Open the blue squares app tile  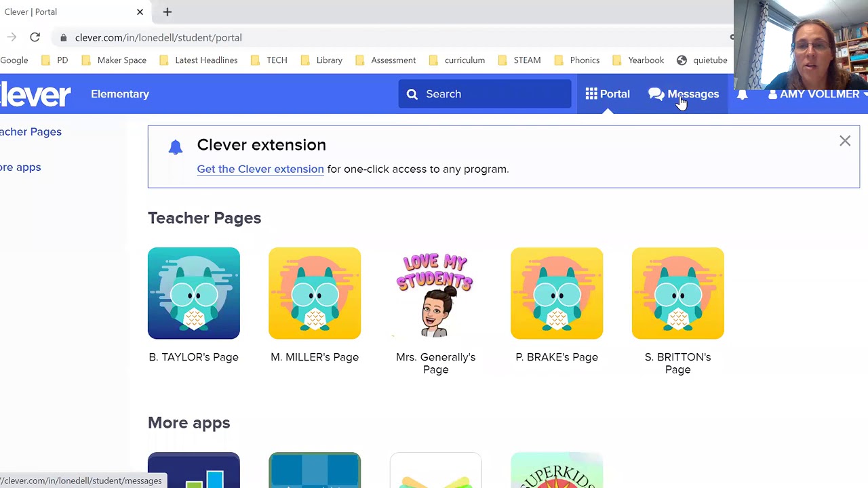point(315,470)
